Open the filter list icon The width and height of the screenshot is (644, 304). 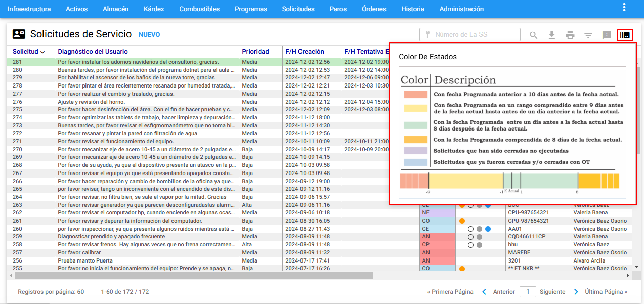coord(588,35)
